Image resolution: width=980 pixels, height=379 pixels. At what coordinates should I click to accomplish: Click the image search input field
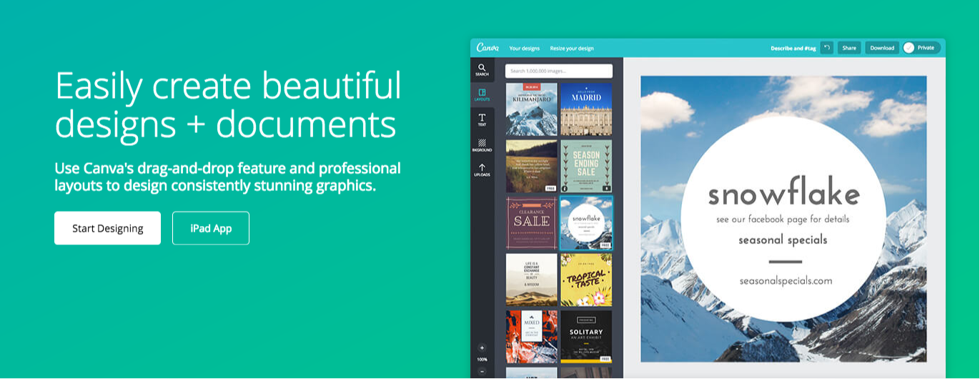pos(558,71)
